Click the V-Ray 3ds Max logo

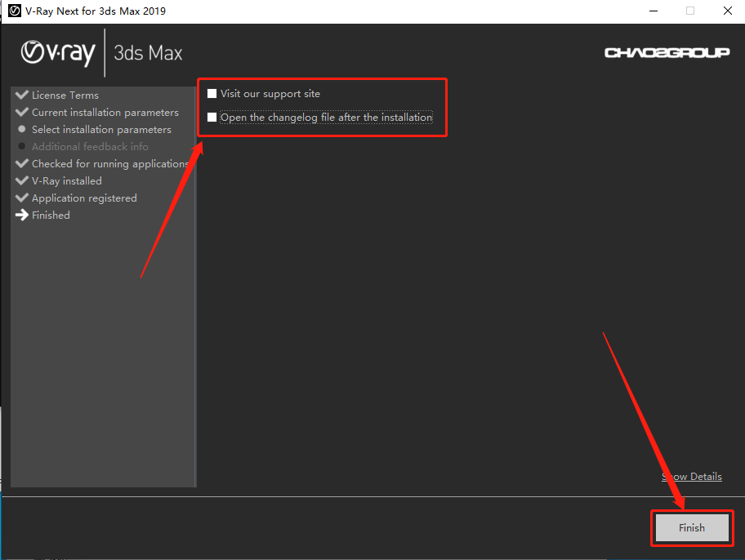click(101, 53)
